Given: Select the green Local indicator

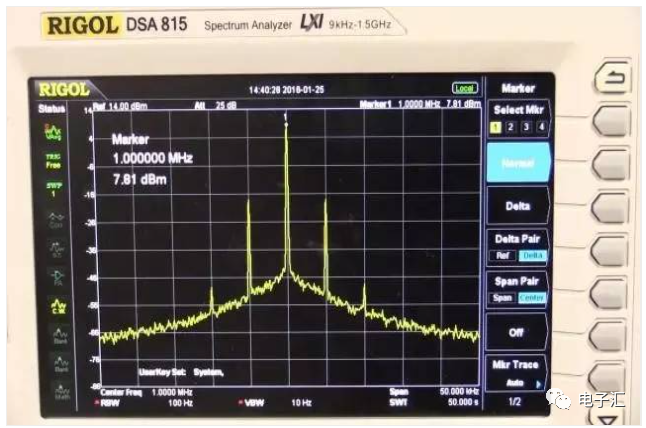Looking at the screenshot, I should (x=465, y=88).
